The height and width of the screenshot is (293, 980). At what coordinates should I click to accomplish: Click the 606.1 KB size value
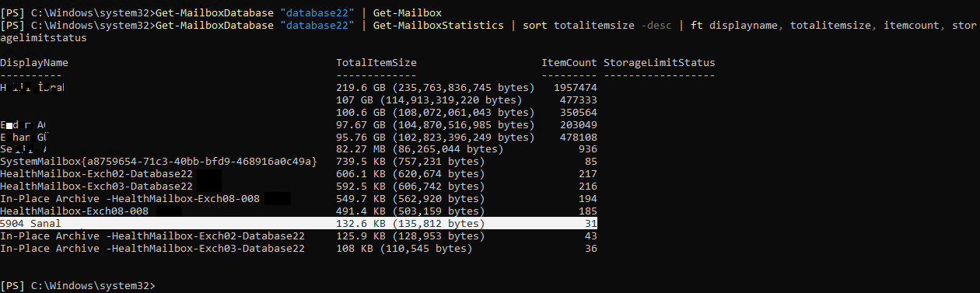pos(411,174)
